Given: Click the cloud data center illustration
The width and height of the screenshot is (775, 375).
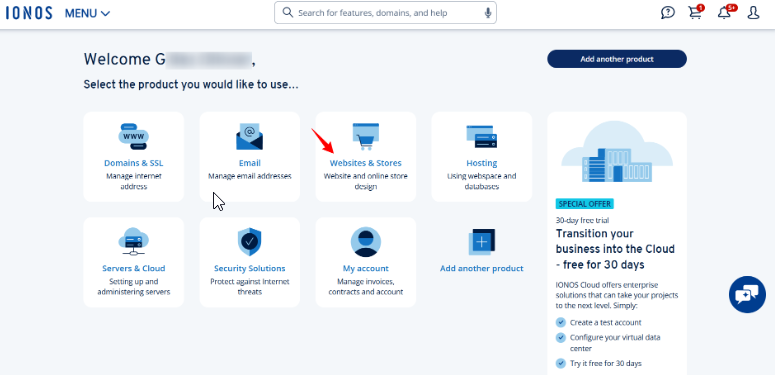Looking at the screenshot, I should pos(617,152).
